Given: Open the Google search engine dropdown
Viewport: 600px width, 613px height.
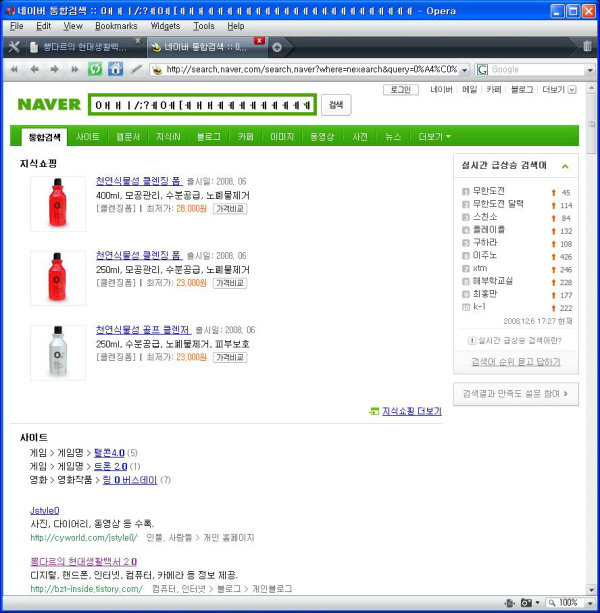Looking at the screenshot, I should 590,70.
